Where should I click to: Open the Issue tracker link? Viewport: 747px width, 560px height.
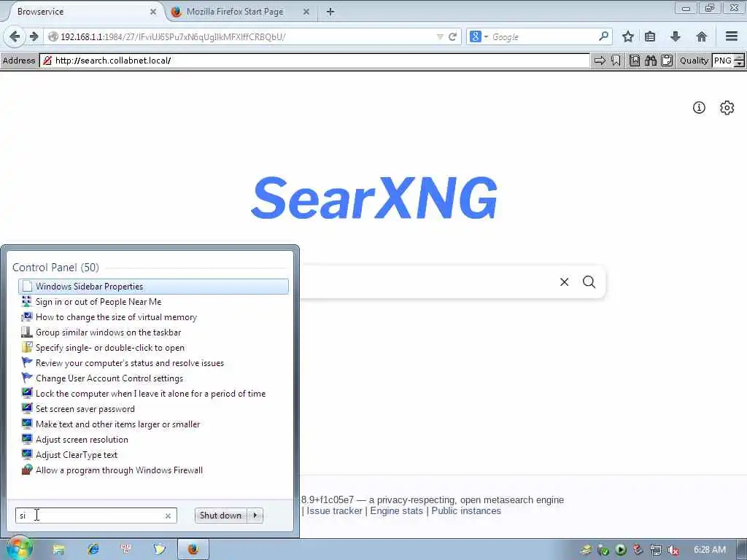coord(334,511)
